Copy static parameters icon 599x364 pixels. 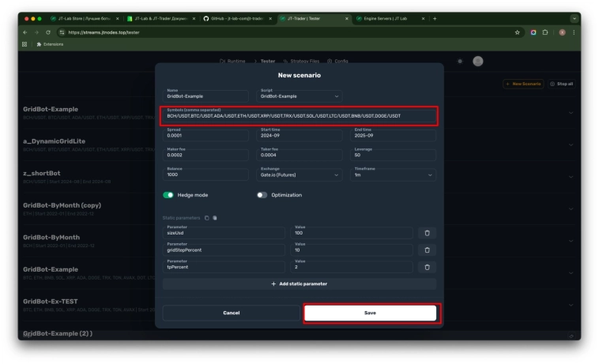coord(207,217)
